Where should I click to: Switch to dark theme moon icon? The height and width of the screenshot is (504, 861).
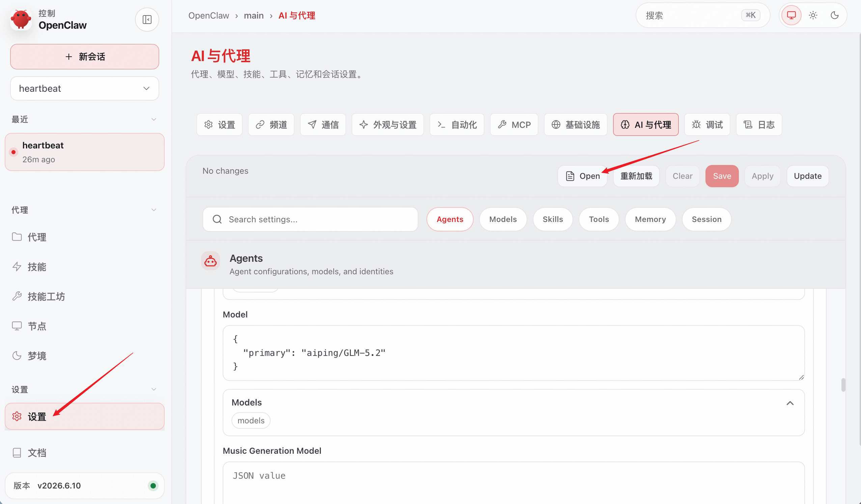[x=834, y=15]
